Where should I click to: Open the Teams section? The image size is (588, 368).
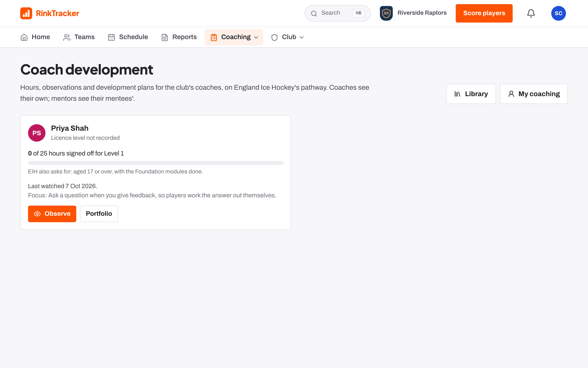pyautogui.click(x=79, y=37)
